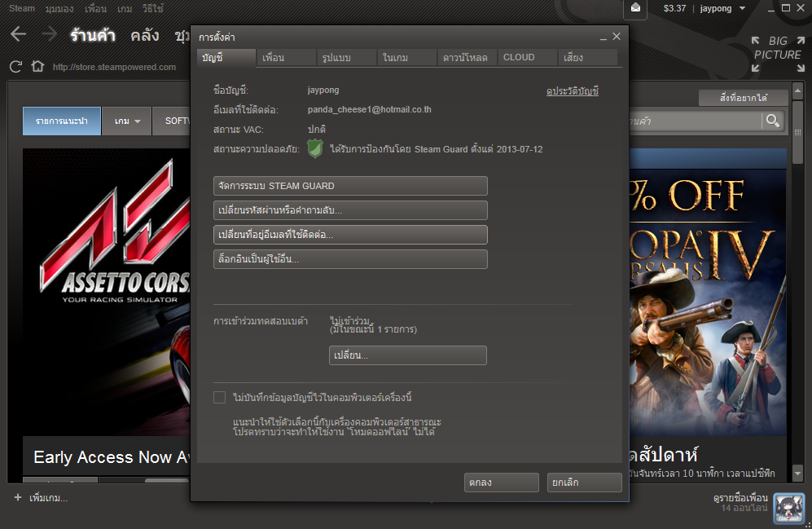The image size is (812, 529).
Task: Click the สิ่งที่อยากได้ wishlist button
Action: 743,98
